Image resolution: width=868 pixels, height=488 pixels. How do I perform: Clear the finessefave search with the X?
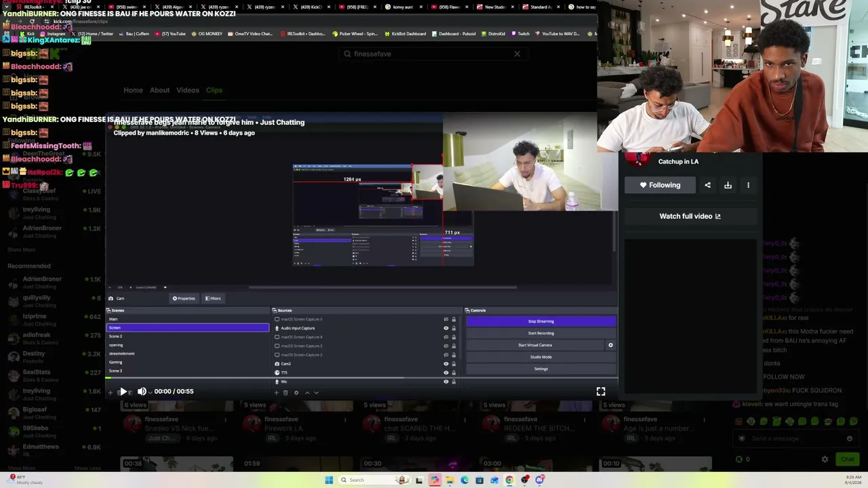point(517,54)
